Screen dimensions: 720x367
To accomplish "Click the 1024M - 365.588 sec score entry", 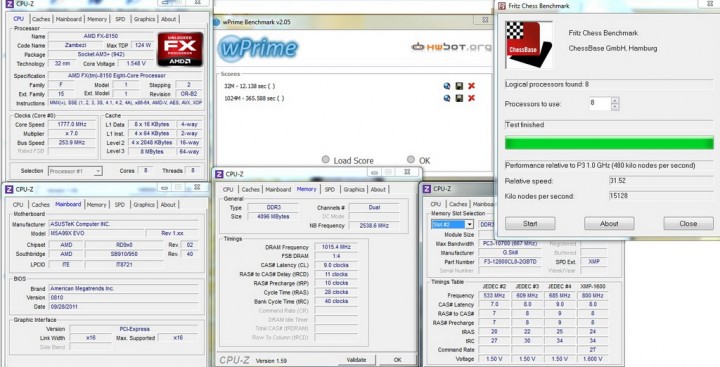I will [x=254, y=98].
